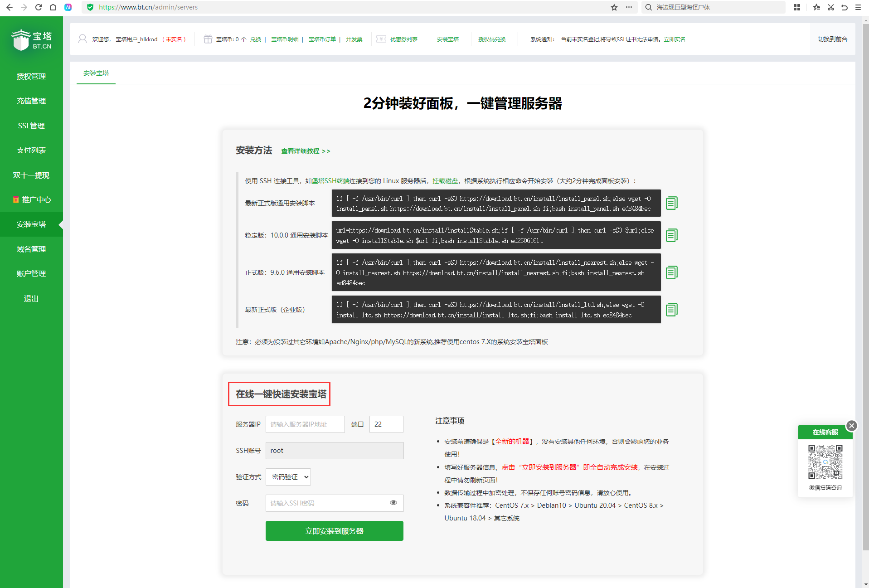869x588 pixels.
Task: Open browser hamburger menu
Action: (x=858, y=7)
